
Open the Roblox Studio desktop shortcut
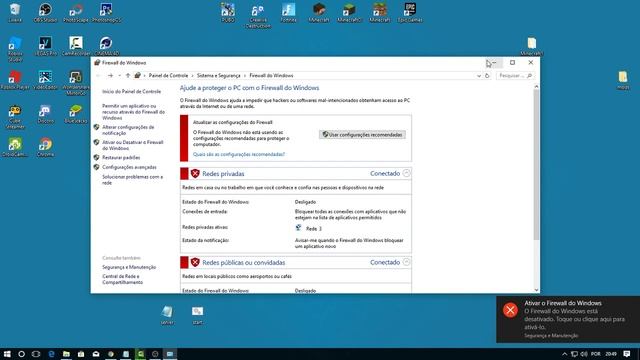(x=15, y=49)
